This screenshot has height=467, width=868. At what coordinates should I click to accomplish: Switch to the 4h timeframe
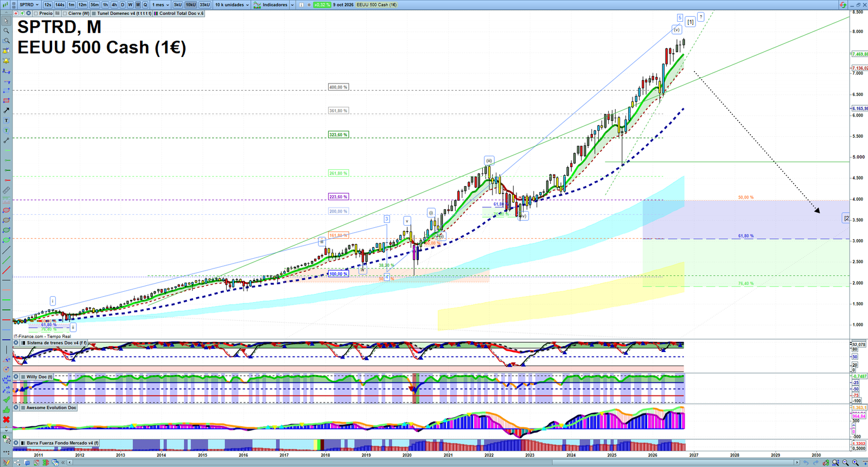click(x=114, y=5)
